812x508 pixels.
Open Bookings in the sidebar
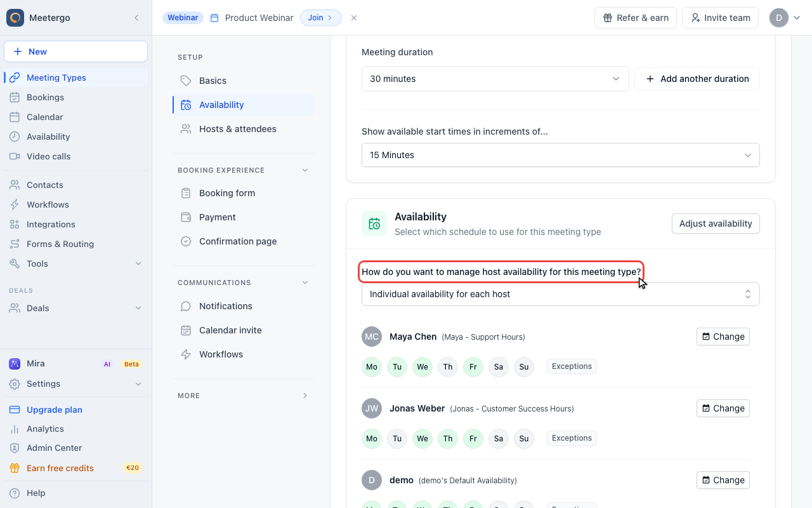76,97
